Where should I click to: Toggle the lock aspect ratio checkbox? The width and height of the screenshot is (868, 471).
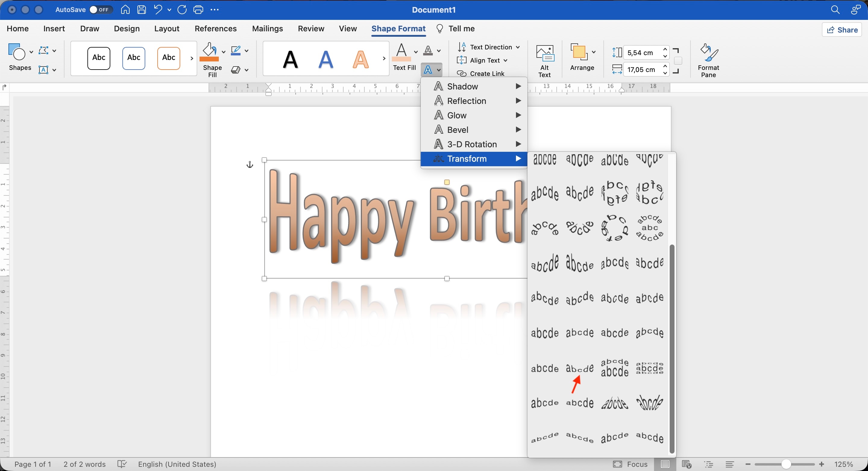[x=678, y=61]
